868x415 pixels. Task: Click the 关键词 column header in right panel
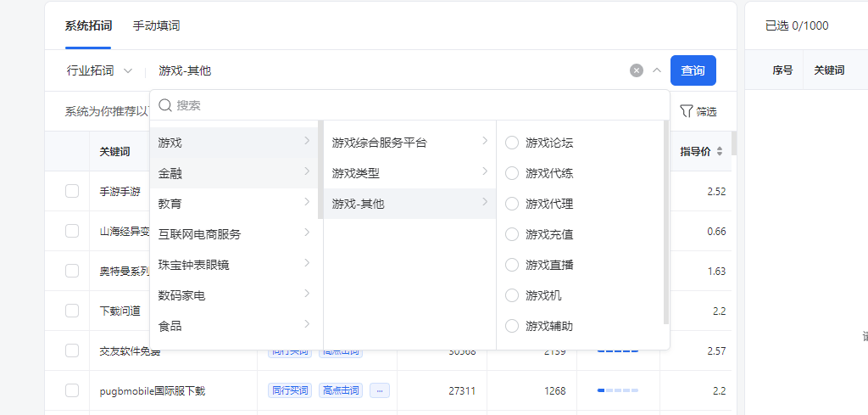(x=829, y=70)
